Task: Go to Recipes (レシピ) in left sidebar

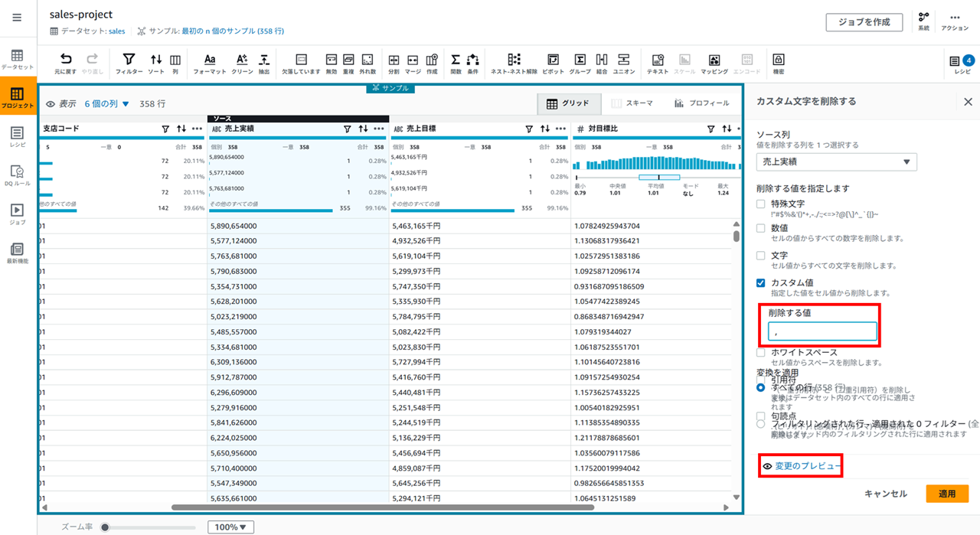Action: [x=18, y=137]
